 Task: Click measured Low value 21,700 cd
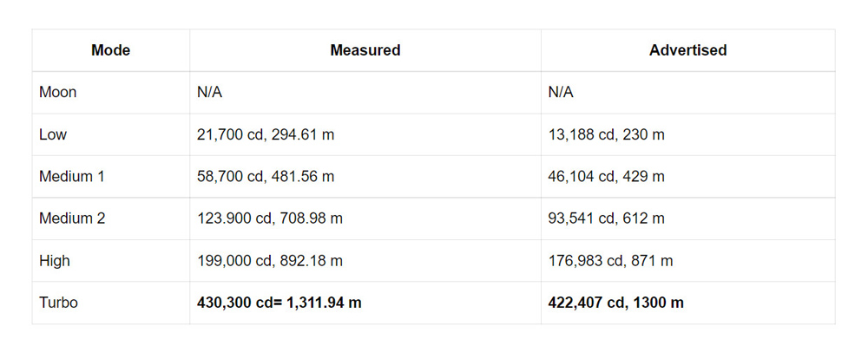230,134
